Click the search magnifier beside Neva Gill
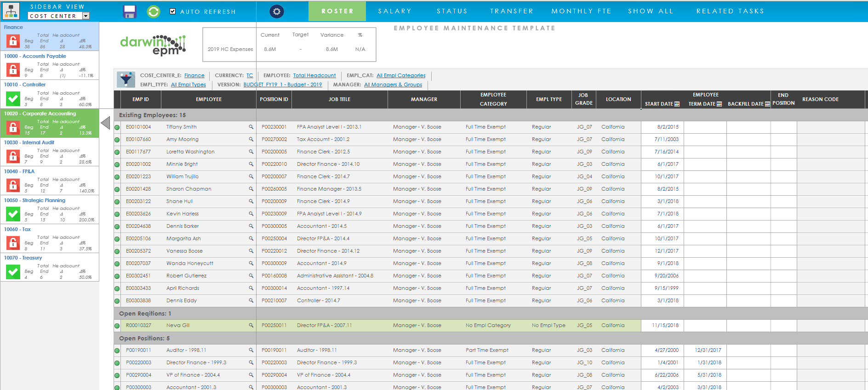Viewport: 868px width, 390px height. coord(251,325)
